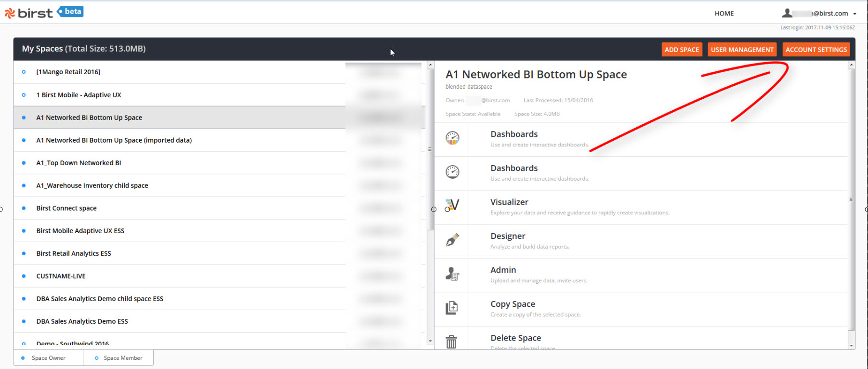Viewport: 868px width, 369px height.
Task: Click the Last login timestamp
Action: (x=818, y=27)
